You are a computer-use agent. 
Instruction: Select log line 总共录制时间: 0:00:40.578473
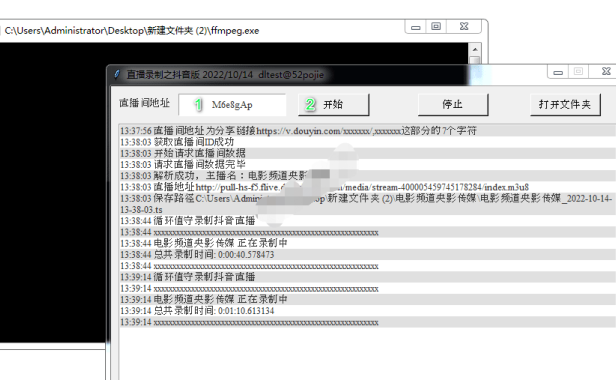(367, 255)
